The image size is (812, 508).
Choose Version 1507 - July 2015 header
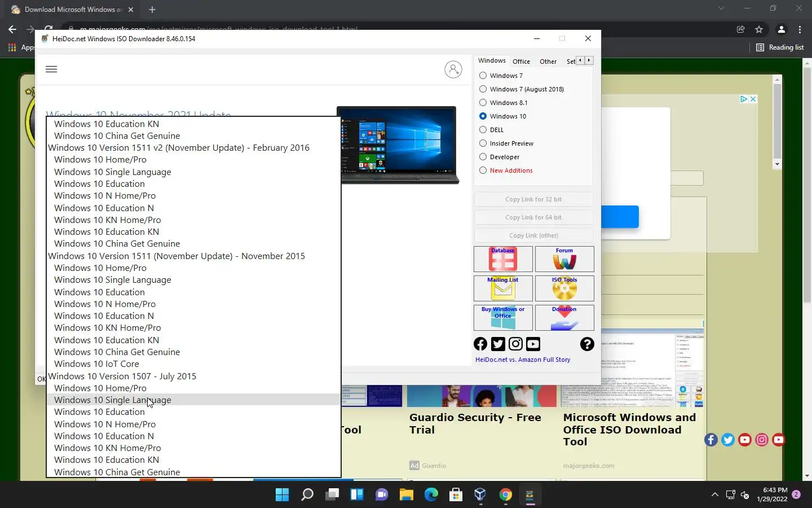193,376
